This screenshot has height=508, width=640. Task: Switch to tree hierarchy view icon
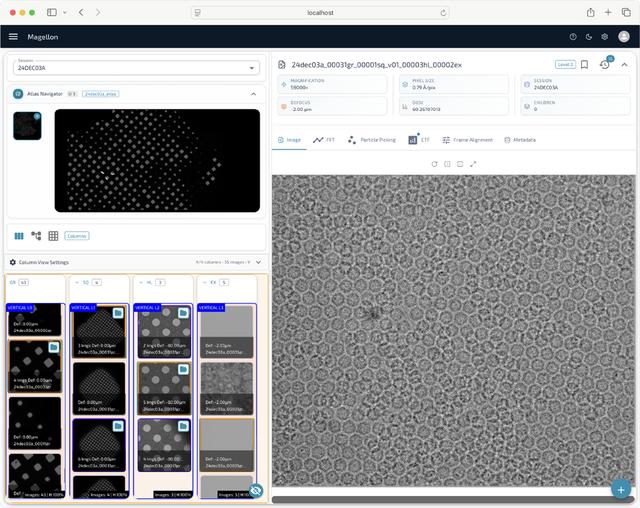tap(36, 236)
